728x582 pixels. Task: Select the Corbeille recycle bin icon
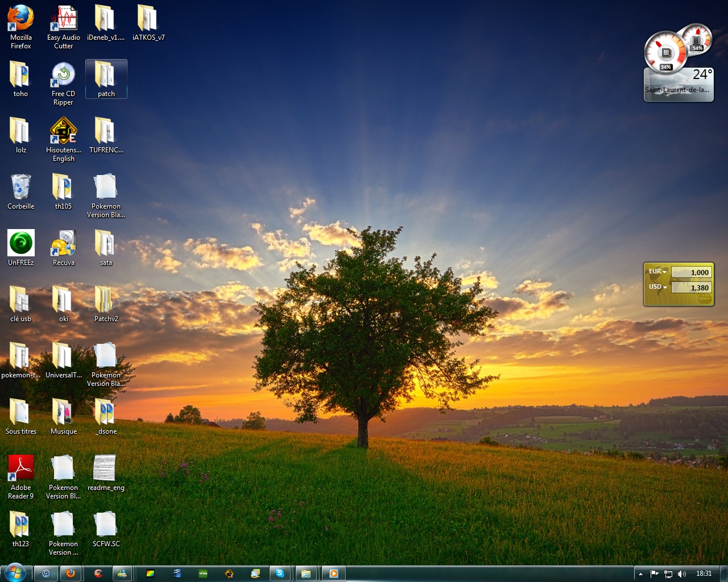point(20,189)
